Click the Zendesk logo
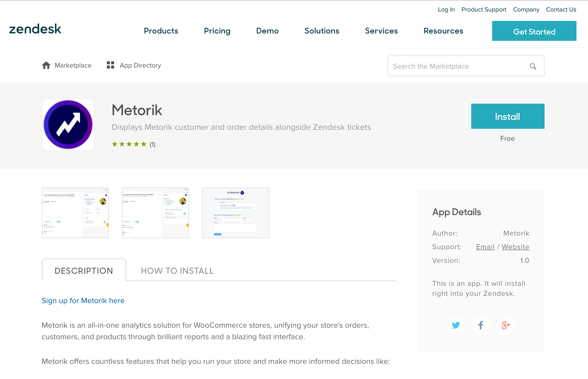The image size is (588, 379). pyautogui.click(x=35, y=29)
